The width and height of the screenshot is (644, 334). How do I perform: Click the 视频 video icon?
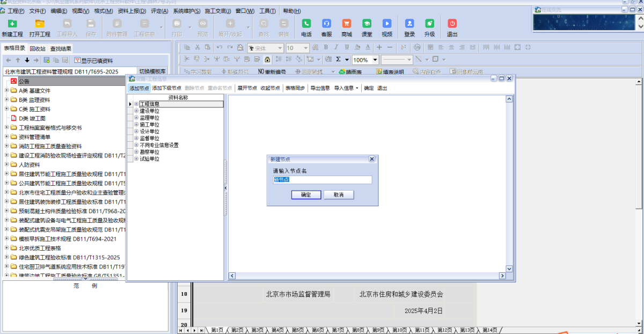387,24
